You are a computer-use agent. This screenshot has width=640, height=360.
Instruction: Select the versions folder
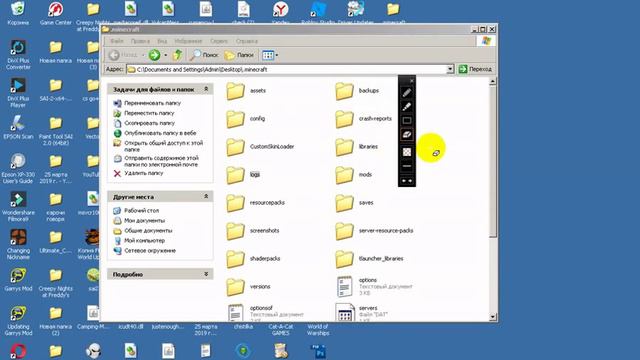pyautogui.click(x=248, y=287)
